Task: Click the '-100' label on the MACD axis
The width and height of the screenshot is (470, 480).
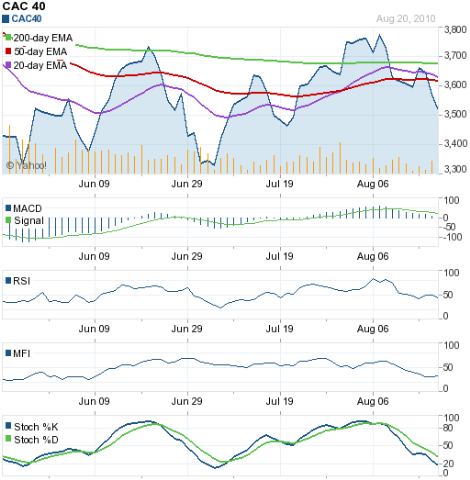Action: [x=453, y=237]
